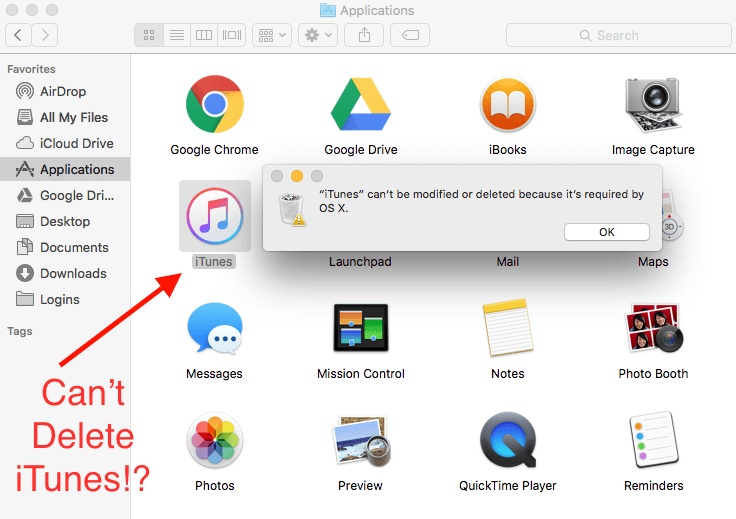The height and width of the screenshot is (519, 736).
Task: Open the Google Chrome app icon
Action: (215, 104)
